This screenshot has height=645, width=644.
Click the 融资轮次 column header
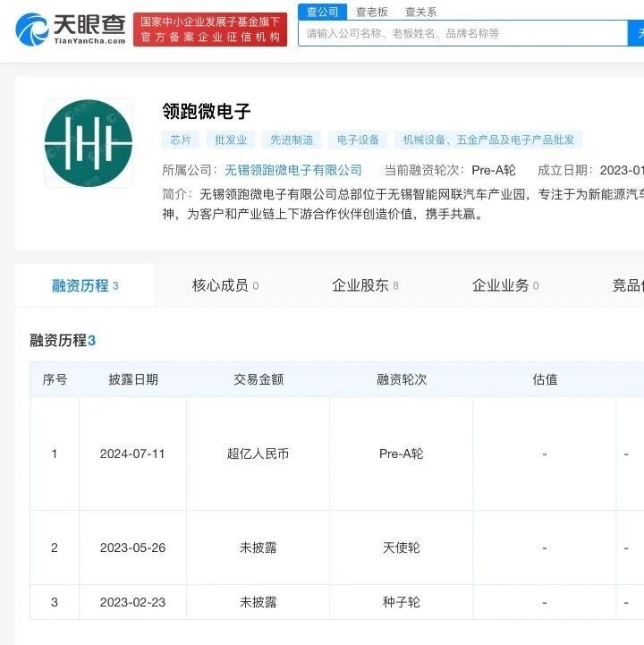[x=402, y=379]
